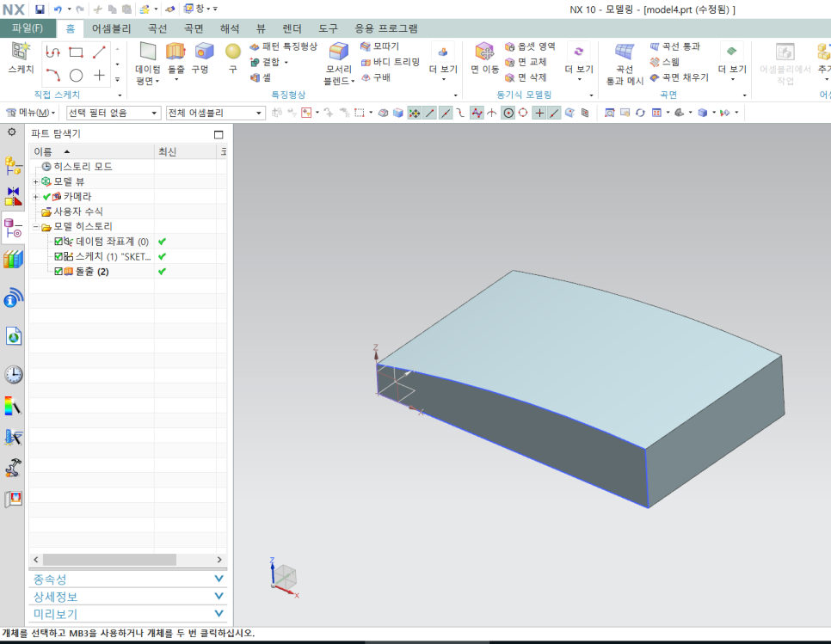Switch to the 응용 프로그램 ribbon tab
Viewport: 831px width, 644px height.
[x=386, y=28]
